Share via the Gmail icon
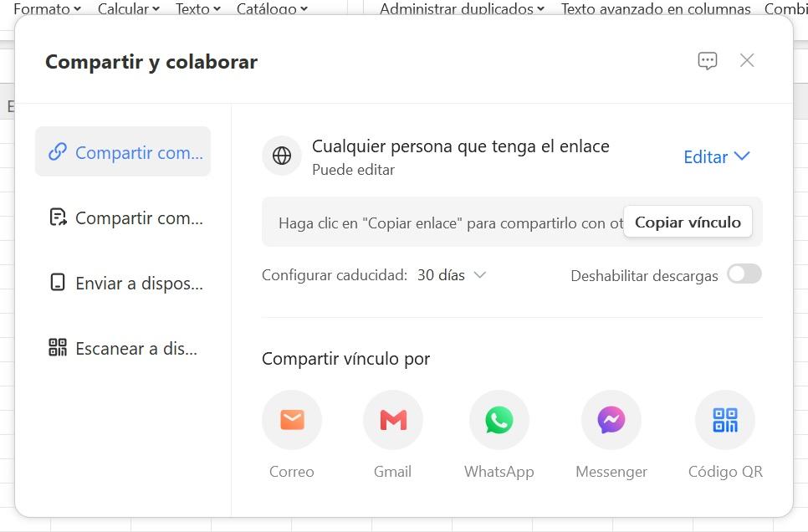This screenshot has width=808, height=532. point(393,420)
